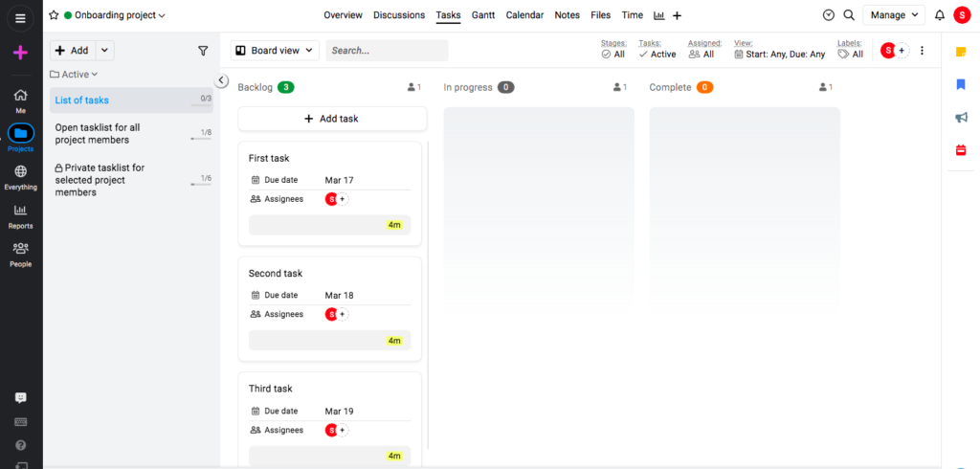
Task: Click the Add button in tasklist panel
Action: point(73,51)
